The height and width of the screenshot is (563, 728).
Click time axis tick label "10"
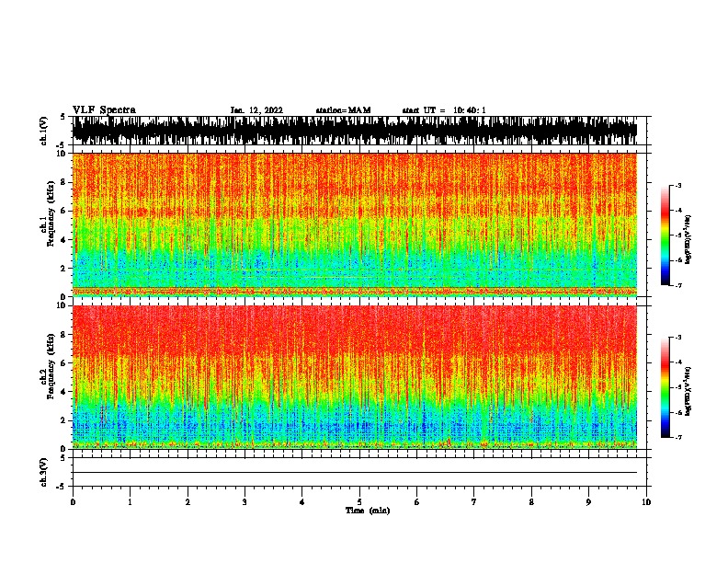click(x=646, y=502)
